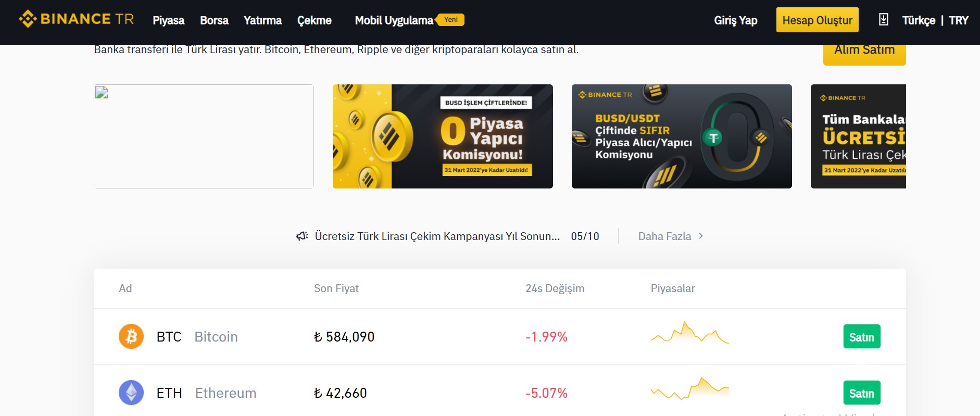980x416 pixels.
Task: Open the Borsa menu item
Action: (x=214, y=20)
